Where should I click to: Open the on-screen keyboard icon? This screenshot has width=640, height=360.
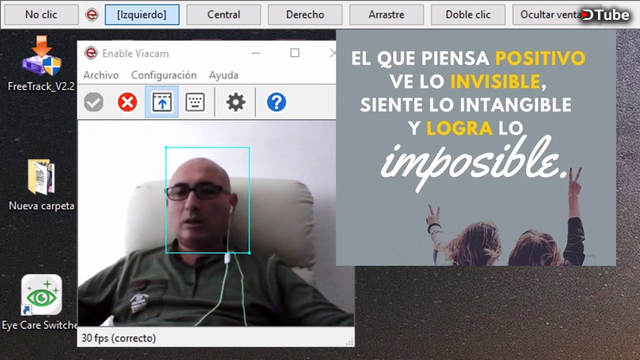195,102
